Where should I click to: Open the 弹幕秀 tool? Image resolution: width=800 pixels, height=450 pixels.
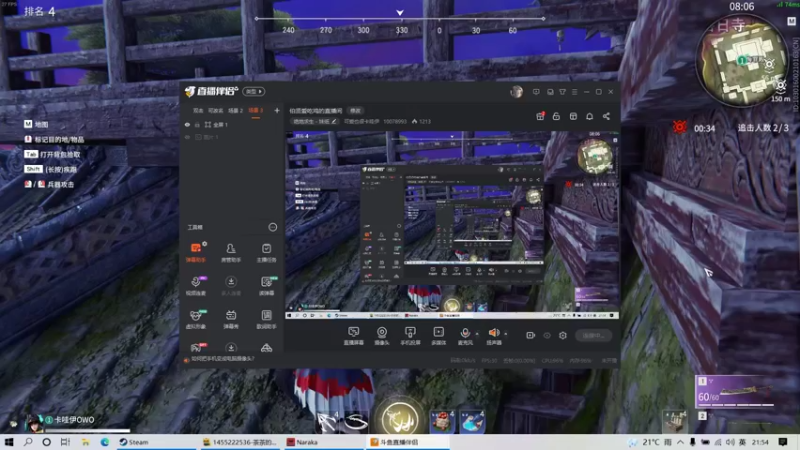coord(231,319)
